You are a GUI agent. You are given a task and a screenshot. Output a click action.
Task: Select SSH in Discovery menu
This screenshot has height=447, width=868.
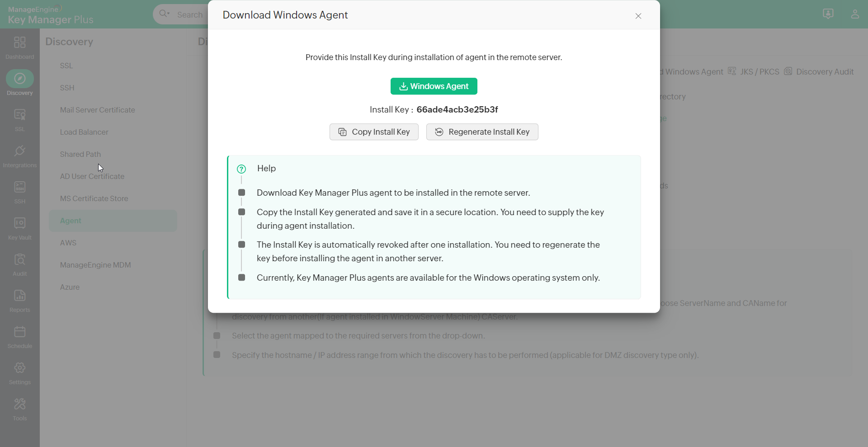coord(67,88)
